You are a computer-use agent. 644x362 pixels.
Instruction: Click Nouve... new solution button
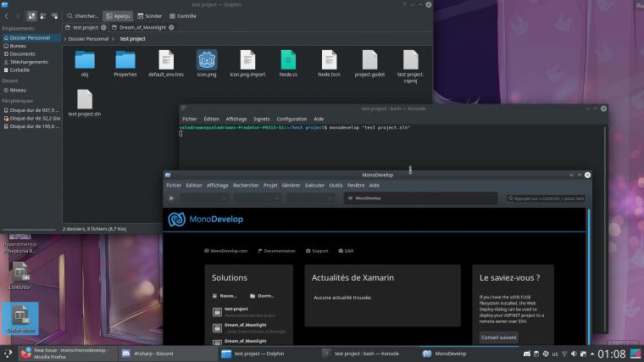(x=225, y=296)
